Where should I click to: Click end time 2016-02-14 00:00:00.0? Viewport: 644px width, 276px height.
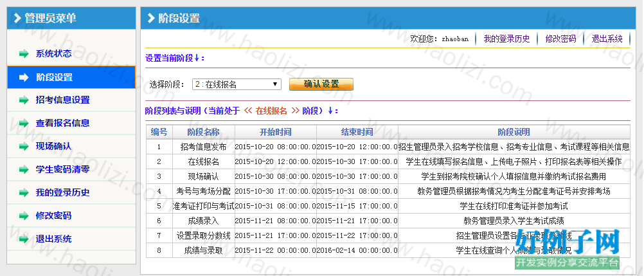[x=357, y=250]
